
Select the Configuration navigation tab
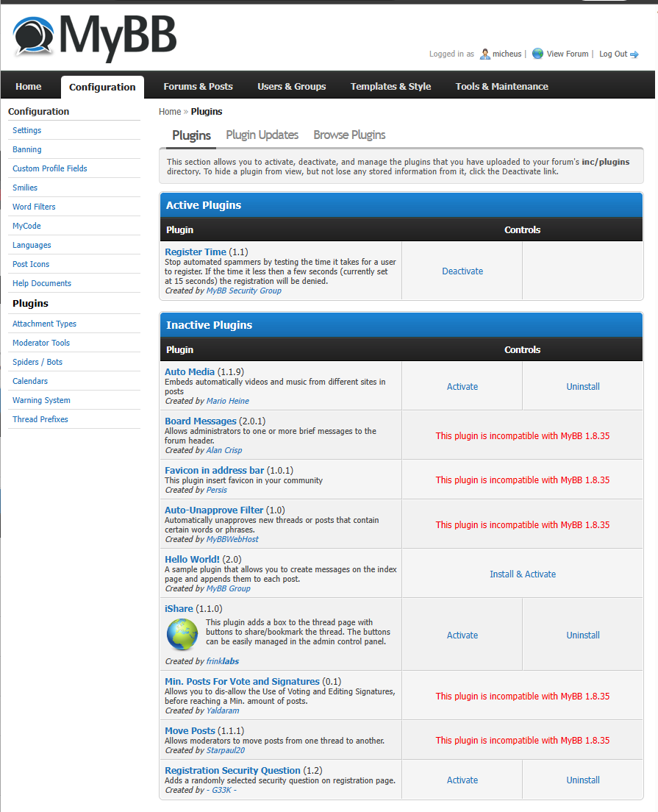coord(102,87)
